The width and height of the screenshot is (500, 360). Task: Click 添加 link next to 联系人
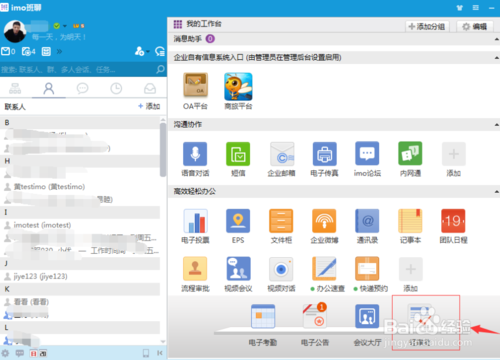click(x=149, y=106)
